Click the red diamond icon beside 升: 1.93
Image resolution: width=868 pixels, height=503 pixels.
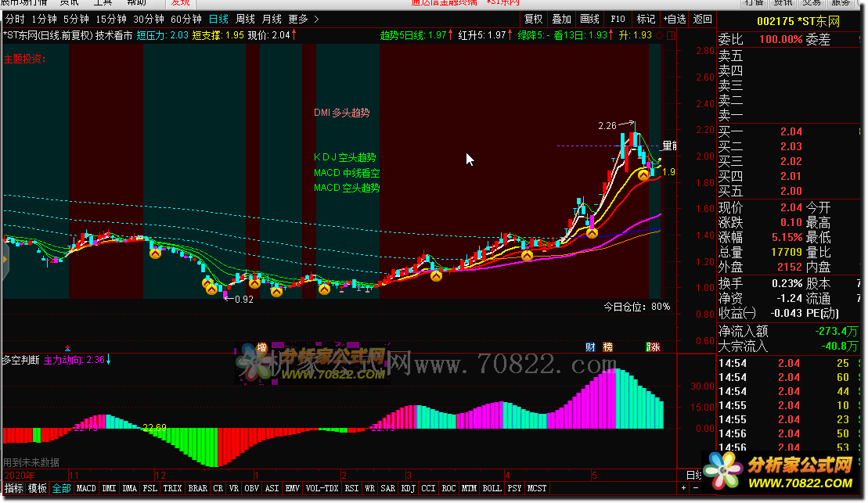(x=659, y=35)
